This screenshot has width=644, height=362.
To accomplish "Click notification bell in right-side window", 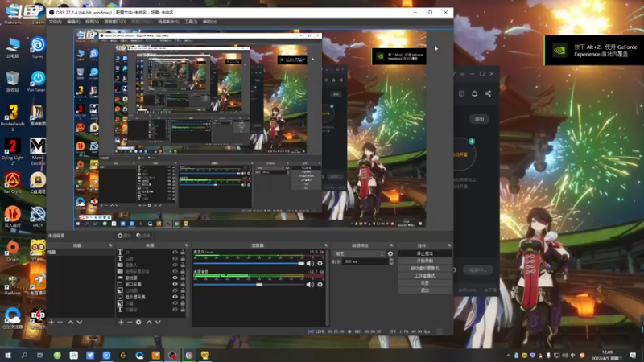I will click(474, 93).
